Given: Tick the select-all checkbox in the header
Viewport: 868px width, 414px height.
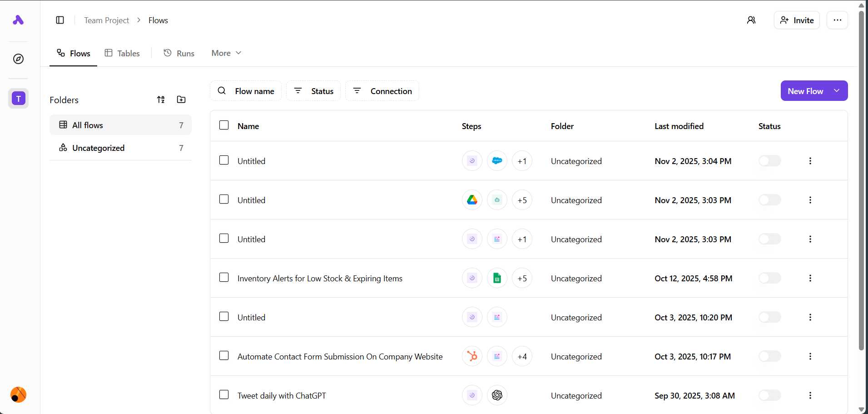Looking at the screenshot, I should pos(224,125).
